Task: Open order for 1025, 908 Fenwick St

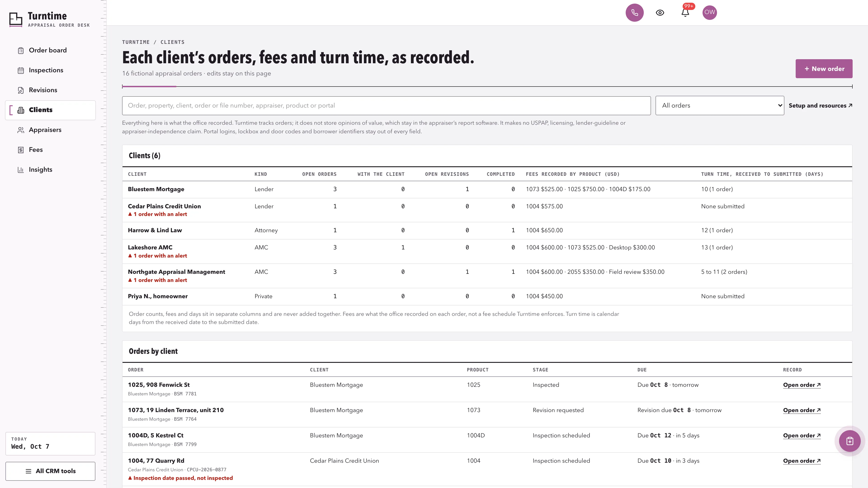Action: click(x=802, y=385)
